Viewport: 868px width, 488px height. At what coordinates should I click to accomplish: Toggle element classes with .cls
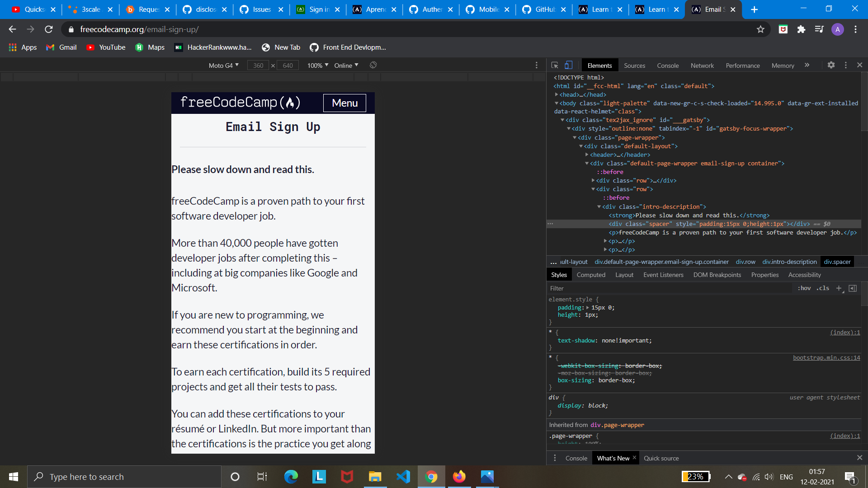pyautogui.click(x=823, y=288)
